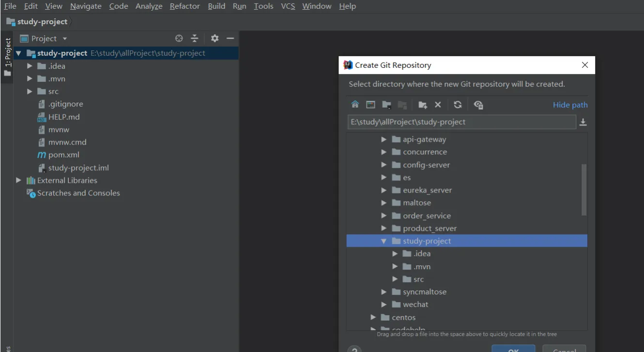Click directory path input field

pyautogui.click(x=461, y=122)
